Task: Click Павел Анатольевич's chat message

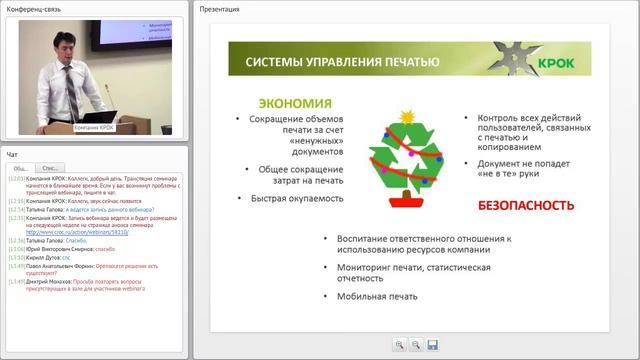Action: coord(83,269)
